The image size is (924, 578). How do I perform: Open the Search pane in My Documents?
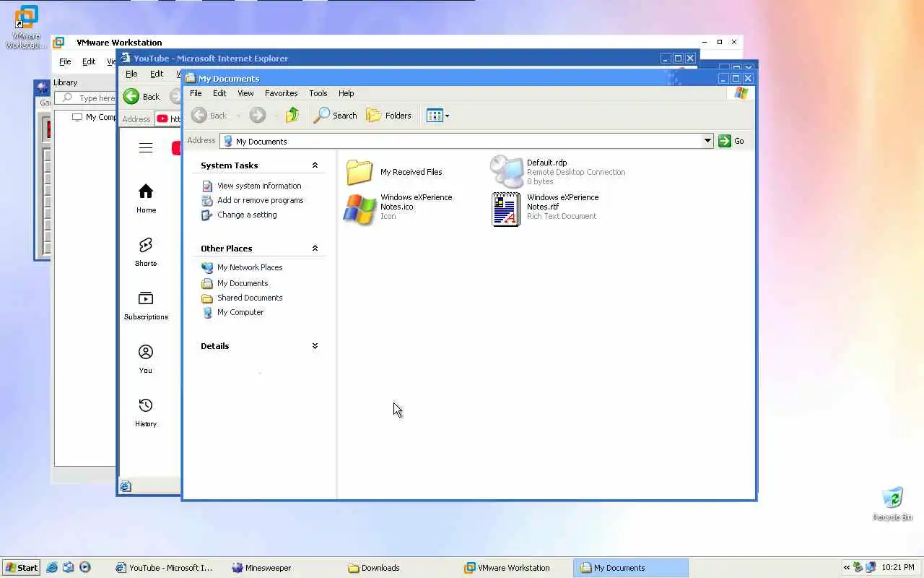(335, 116)
